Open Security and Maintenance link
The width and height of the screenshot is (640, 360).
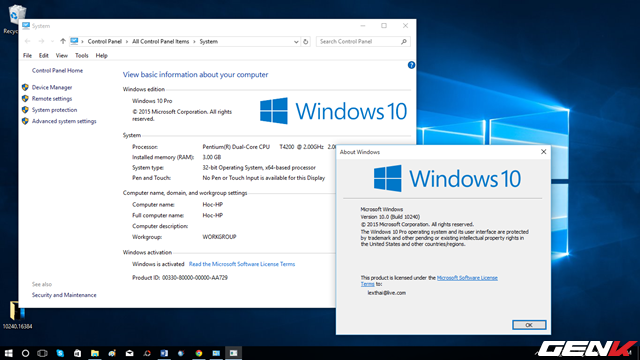64,295
